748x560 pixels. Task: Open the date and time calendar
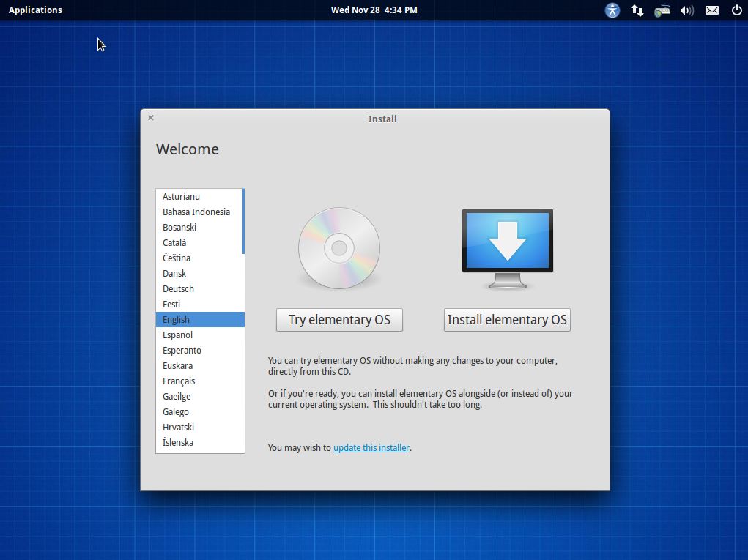tap(374, 10)
